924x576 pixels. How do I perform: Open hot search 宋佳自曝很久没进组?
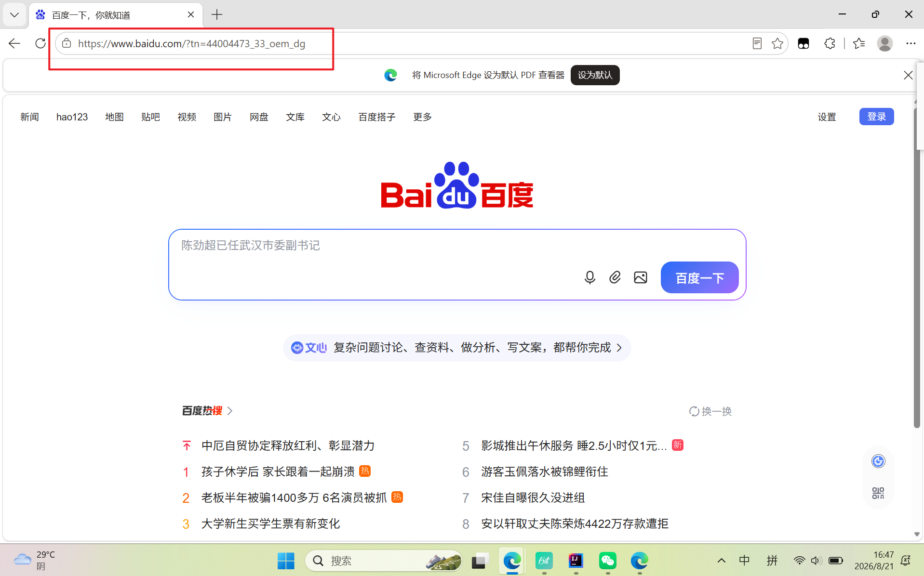point(533,497)
